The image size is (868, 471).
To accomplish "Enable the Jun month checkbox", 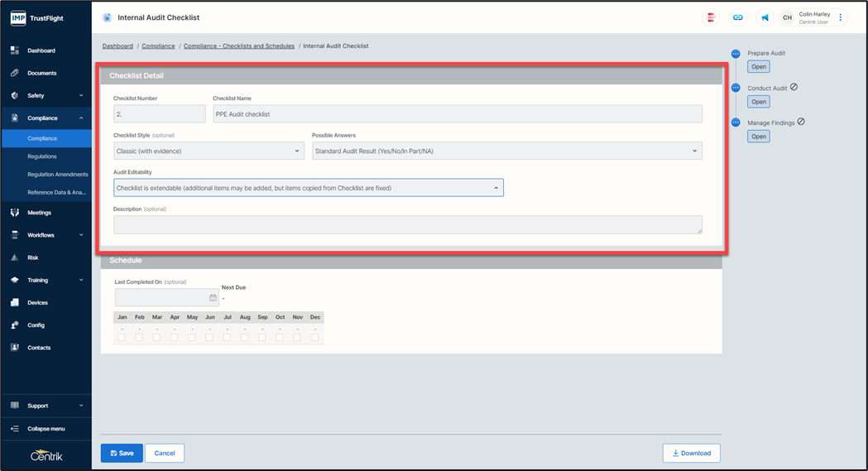I will pos(209,337).
